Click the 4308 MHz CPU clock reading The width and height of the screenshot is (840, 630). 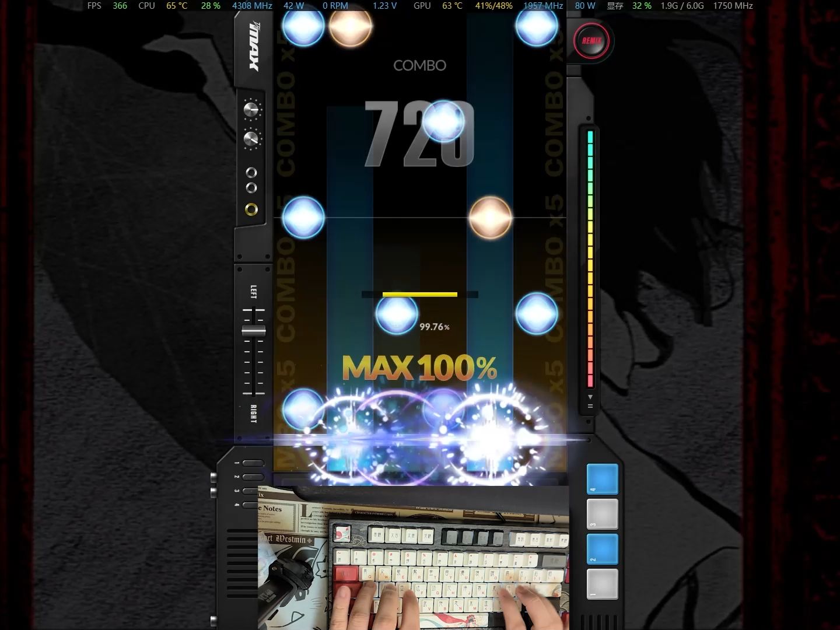[252, 6]
